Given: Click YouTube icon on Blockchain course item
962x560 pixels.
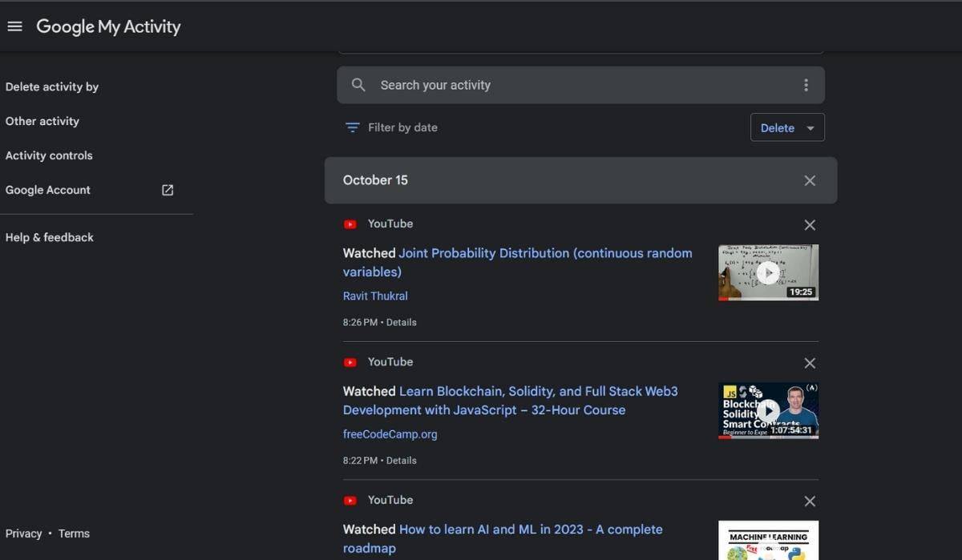Looking at the screenshot, I should [x=350, y=362].
